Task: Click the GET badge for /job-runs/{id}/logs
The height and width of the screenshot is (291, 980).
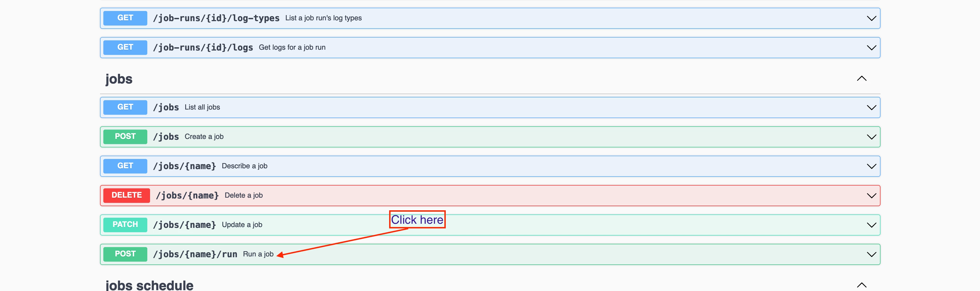Action: pyautogui.click(x=125, y=47)
